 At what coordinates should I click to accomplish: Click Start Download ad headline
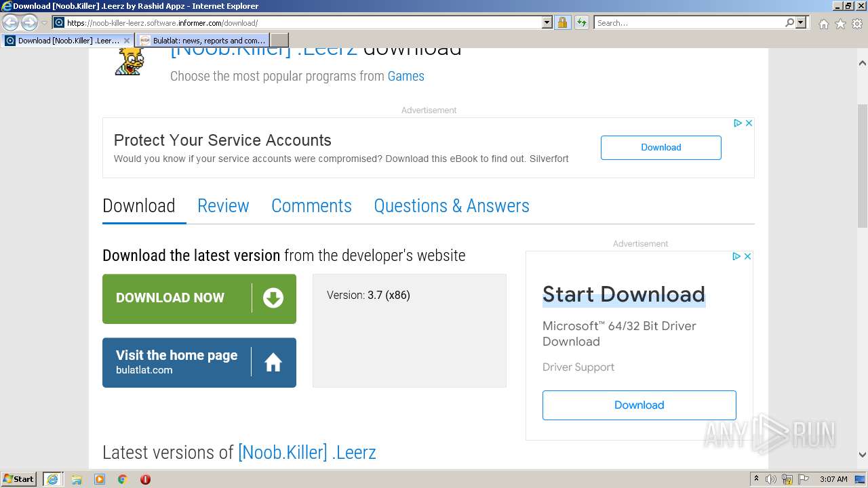(x=624, y=294)
